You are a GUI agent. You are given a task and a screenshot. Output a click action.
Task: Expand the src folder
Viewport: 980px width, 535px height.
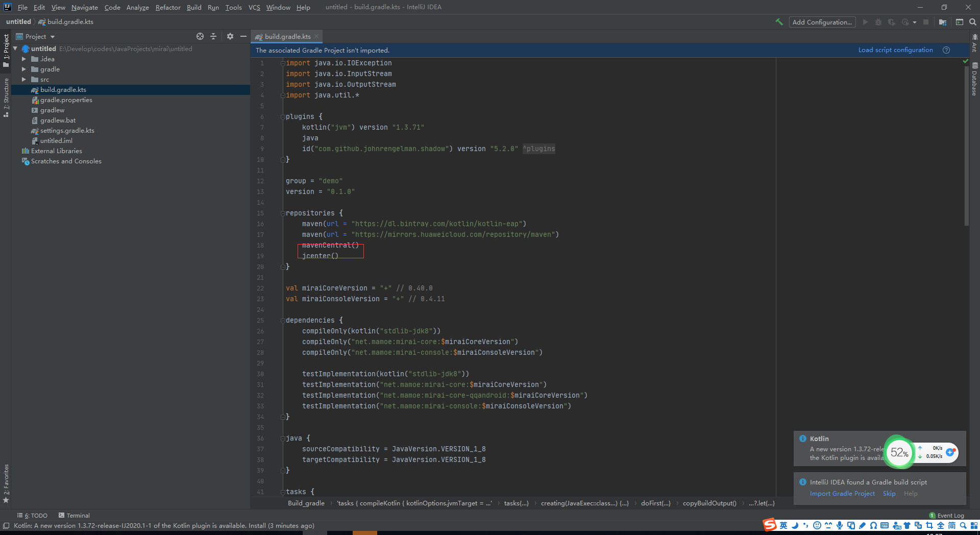[x=23, y=80]
